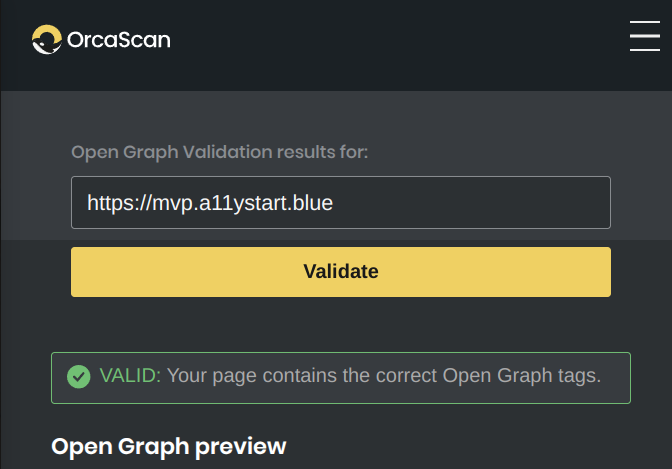The image size is (672, 469).
Task: Click the bottom line of the hamburger icon
Action: tap(645, 50)
